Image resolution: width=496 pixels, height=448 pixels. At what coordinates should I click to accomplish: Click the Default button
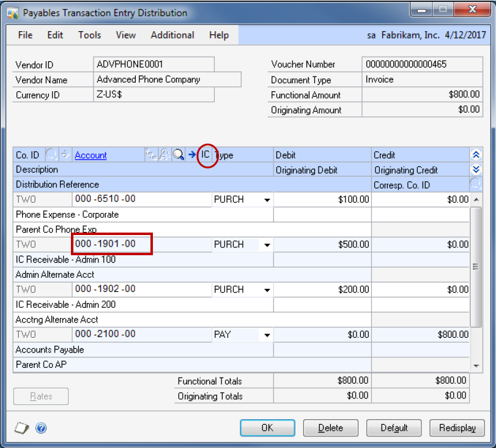tap(393, 428)
